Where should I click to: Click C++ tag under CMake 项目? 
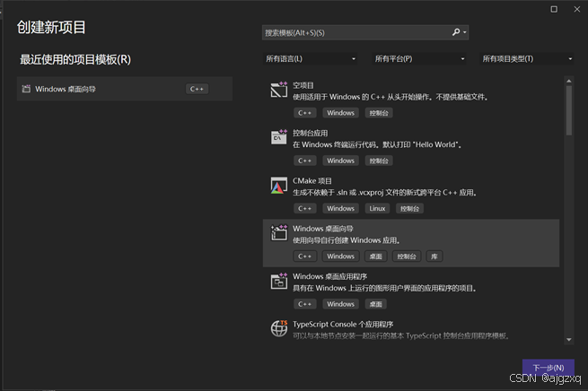(x=305, y=209)
